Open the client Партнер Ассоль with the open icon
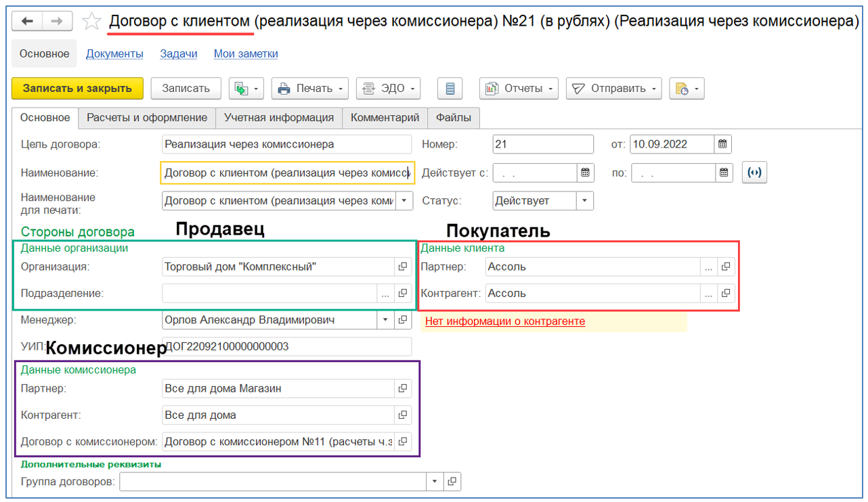The image size is (868, 502). click(726, 267)
